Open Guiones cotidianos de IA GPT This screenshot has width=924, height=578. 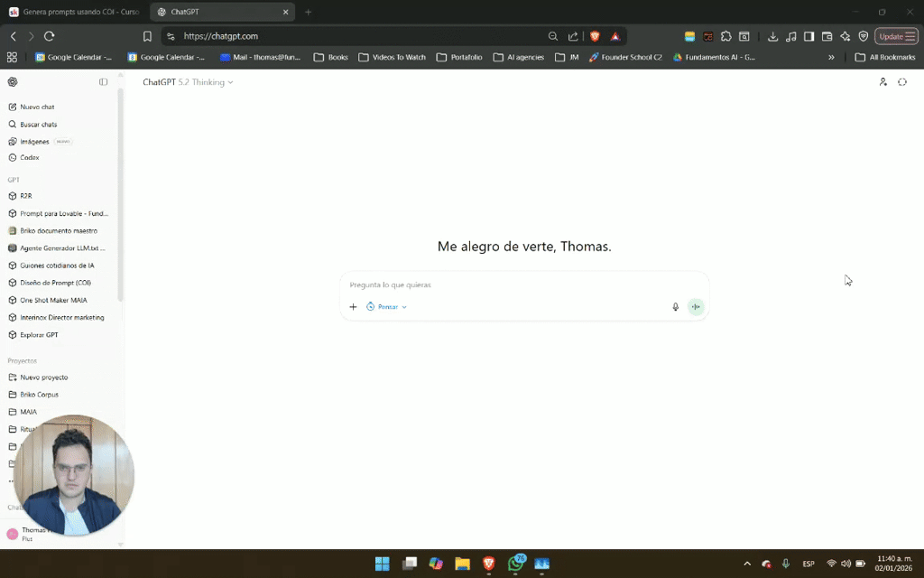[x=51, y=266]
